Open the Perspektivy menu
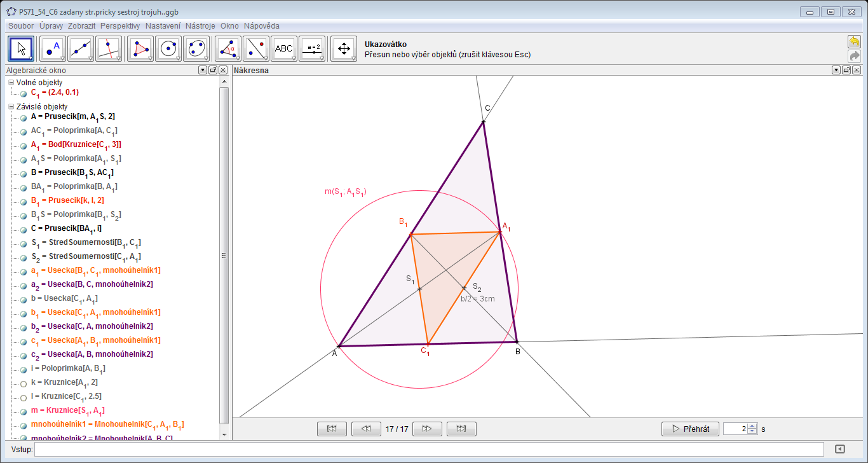The height and width of the screenshot is (463, 868). pos(120,26)
